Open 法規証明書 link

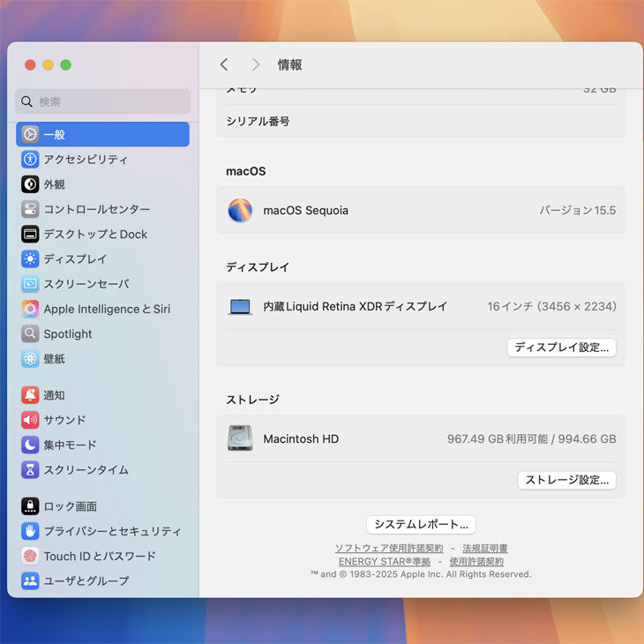pos(485,549)
